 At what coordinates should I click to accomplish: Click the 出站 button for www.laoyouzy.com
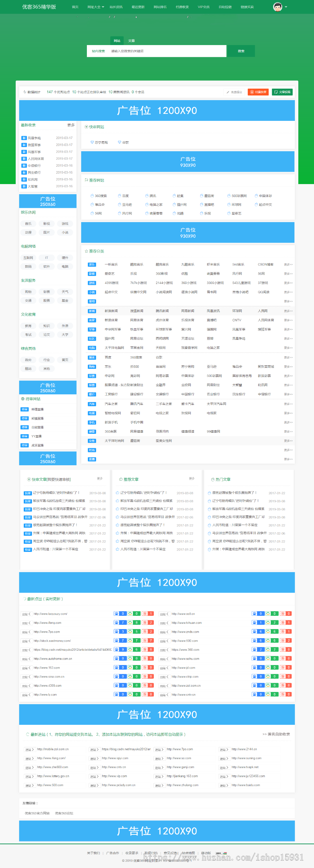(x=27, y=614)
